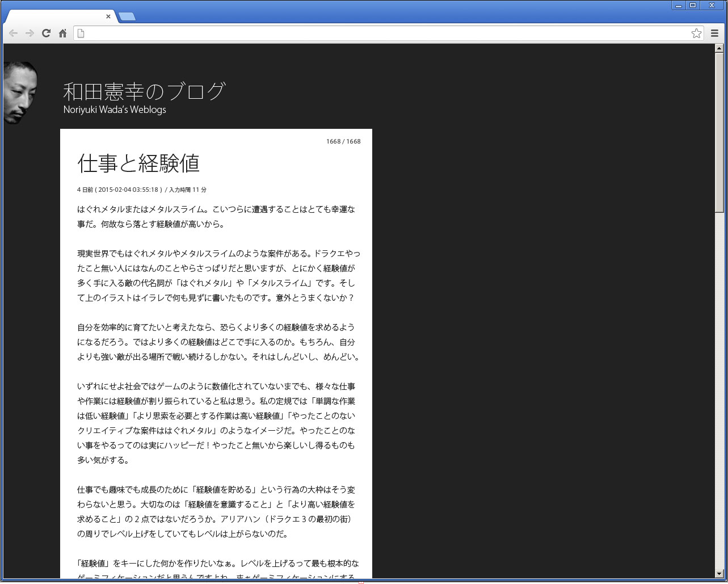Click the scrollbar down arrow

[x=719, y=574]
